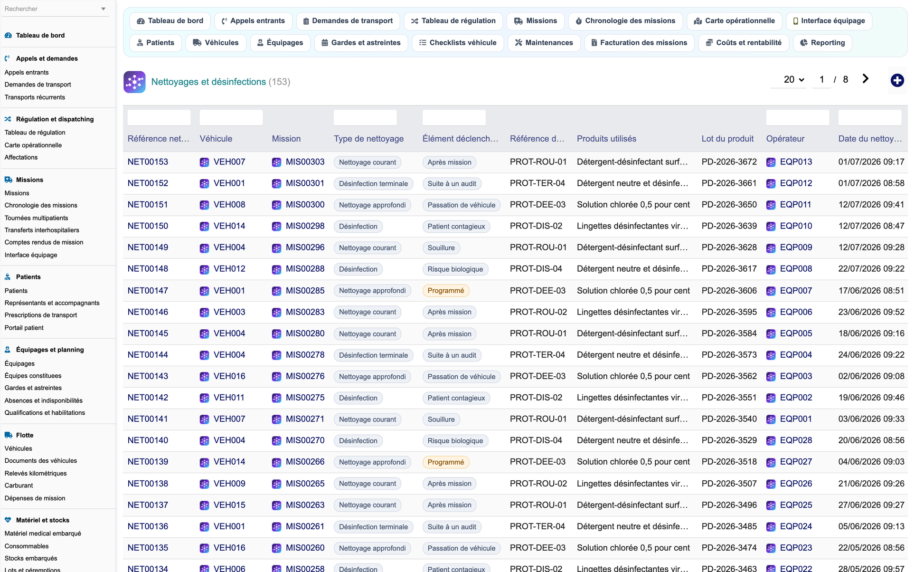The image size is (924, 572).
Task: Open Coûts et rentabilité tab
Action: [x=744, y=43]
